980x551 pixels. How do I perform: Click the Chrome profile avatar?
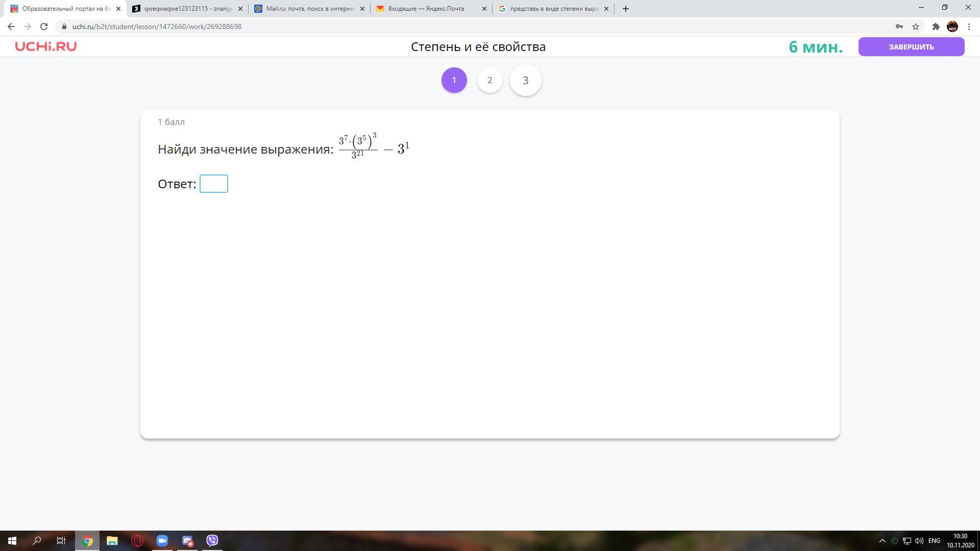click(952, 27)
